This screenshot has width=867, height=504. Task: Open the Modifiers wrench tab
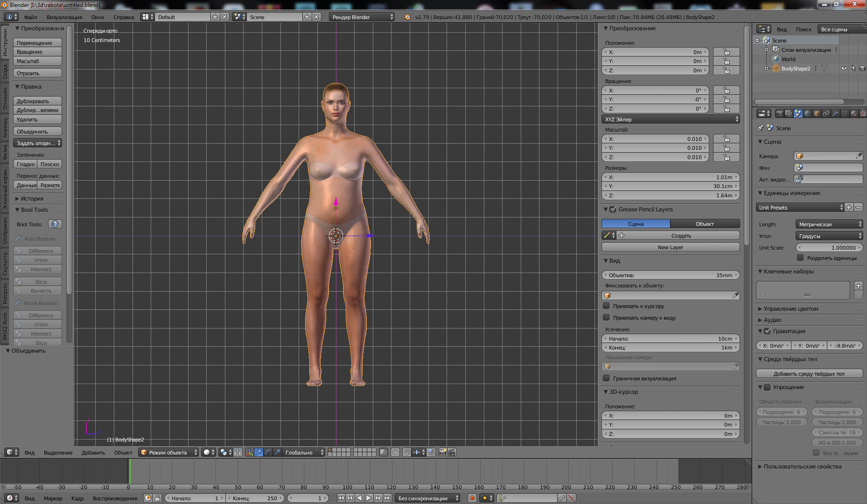click(835, 113)
